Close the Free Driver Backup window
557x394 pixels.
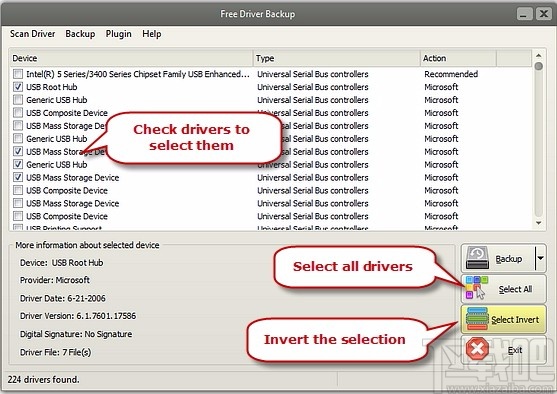[544, 14]
